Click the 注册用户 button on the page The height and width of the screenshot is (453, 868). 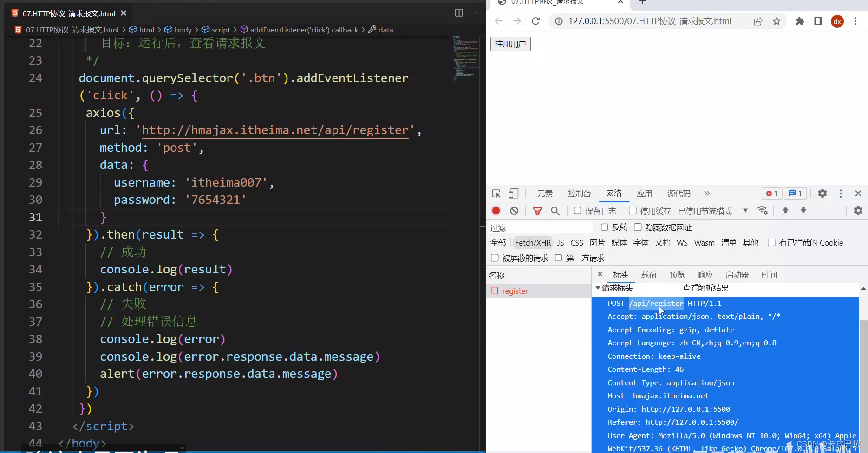coord(510,43)
